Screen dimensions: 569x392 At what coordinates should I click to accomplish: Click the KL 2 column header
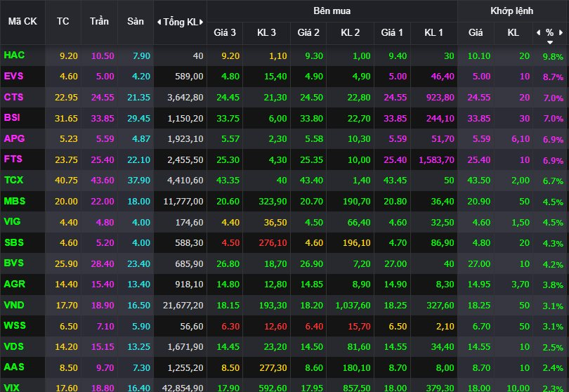pyautogui.click(x=351, y=32)
